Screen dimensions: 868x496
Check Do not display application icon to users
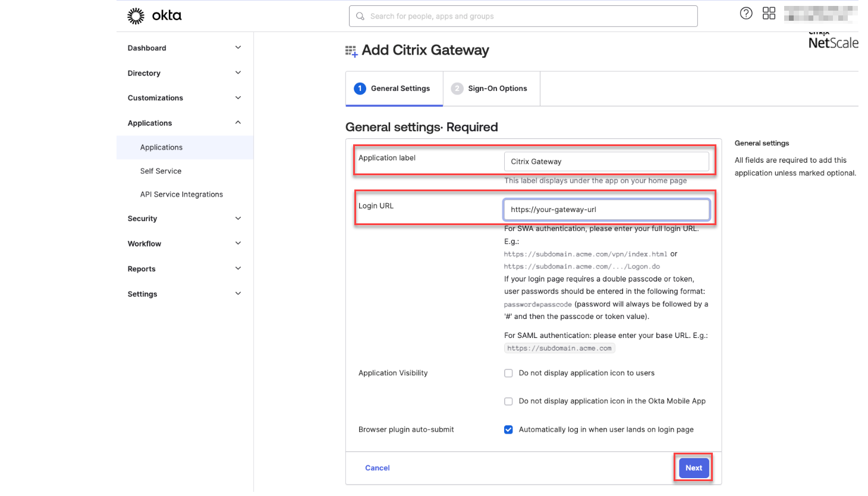click(x=508, y=373)
